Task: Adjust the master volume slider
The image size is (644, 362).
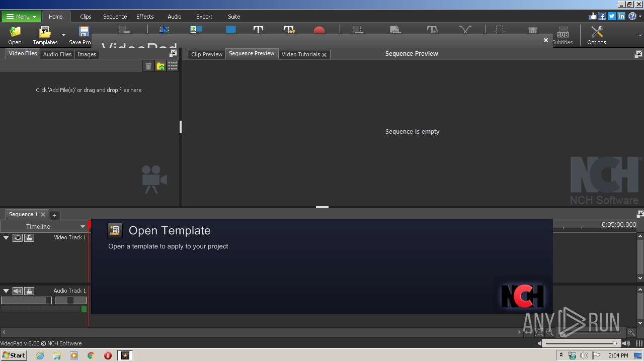Action: [x=582, y=343]
